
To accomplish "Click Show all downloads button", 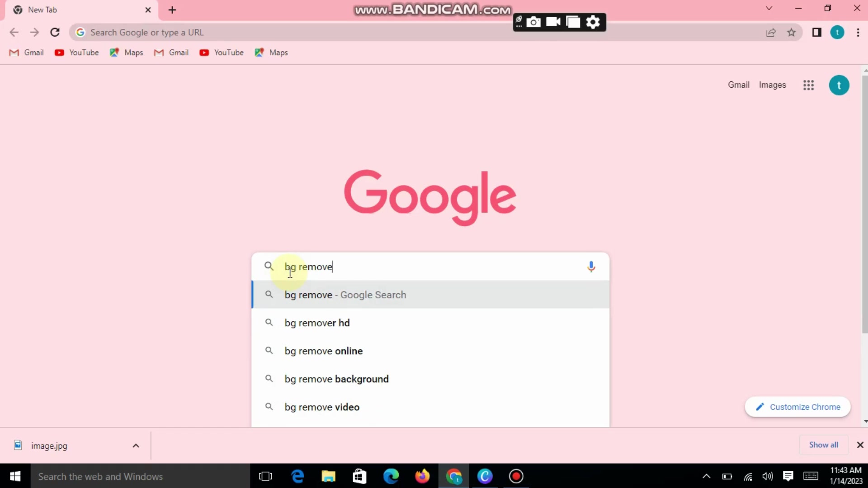I will (x=823, y=445).
